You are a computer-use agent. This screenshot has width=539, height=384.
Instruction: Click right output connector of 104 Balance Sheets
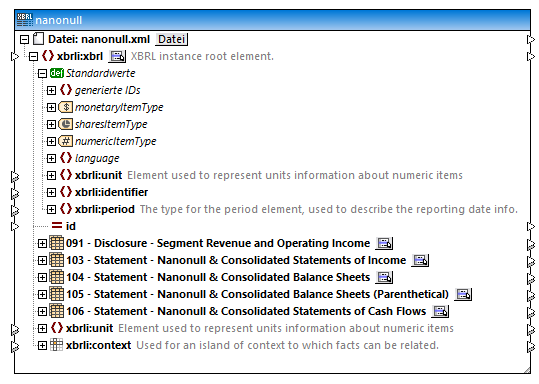click(x=531, y=278)
